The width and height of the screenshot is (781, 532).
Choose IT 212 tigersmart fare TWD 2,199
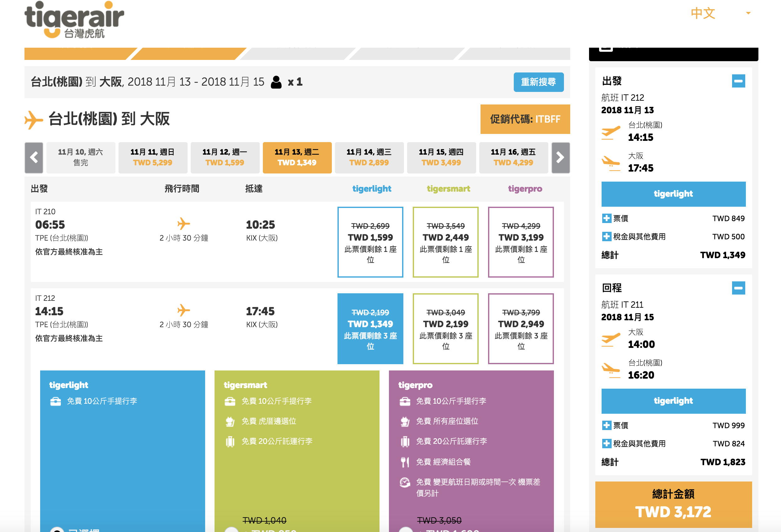(x=446, y=329)
